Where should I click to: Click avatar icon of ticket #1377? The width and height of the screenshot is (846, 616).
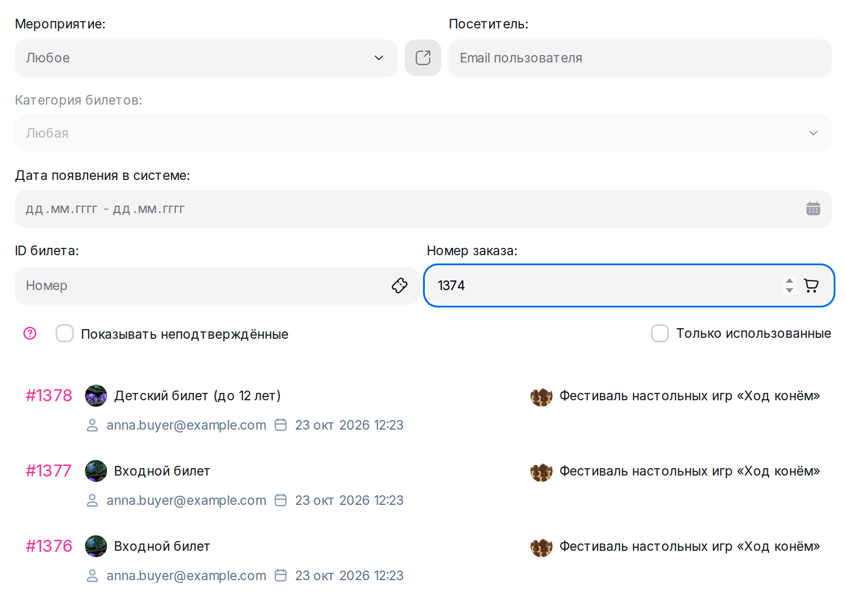[96, 471]
